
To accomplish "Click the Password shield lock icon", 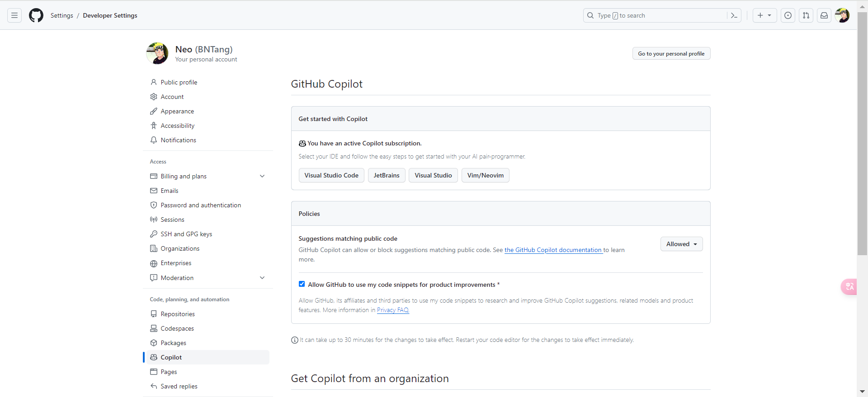I will tap(154, 205).
